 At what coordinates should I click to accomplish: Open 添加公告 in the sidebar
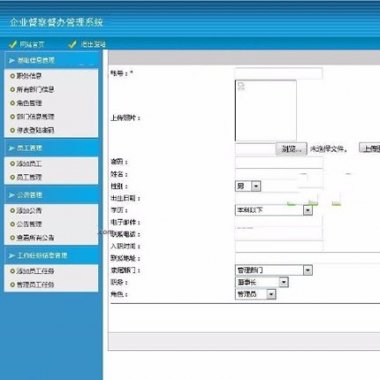pos(29,211)
